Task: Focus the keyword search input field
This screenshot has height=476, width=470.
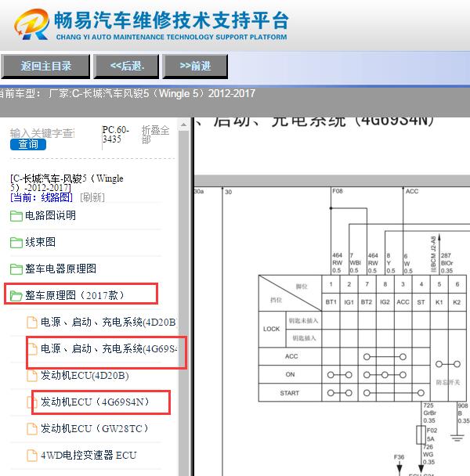Action: (x=42, y=133)
